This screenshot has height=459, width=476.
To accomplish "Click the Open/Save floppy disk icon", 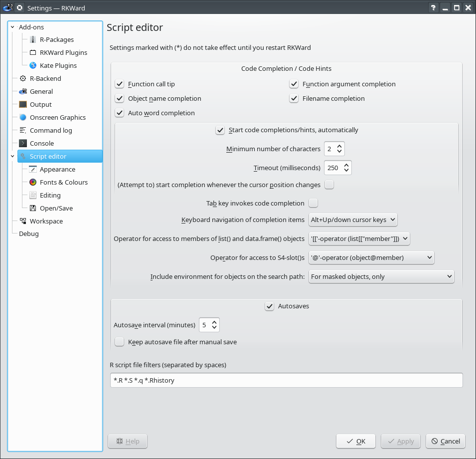I will pos(33,208).
